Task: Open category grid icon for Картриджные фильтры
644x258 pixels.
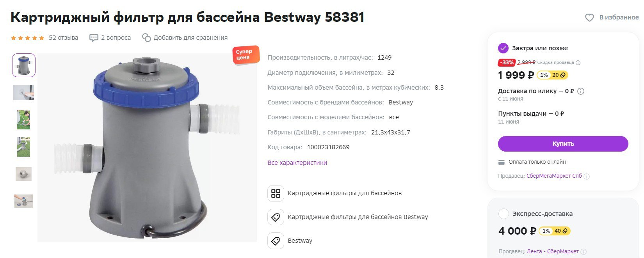Action: pos(276,193)
